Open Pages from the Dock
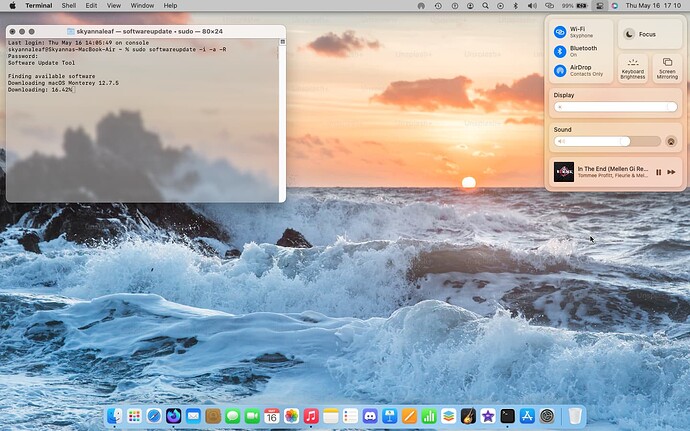The height and width of the screenshot is (431, 690). pos(409,416)
